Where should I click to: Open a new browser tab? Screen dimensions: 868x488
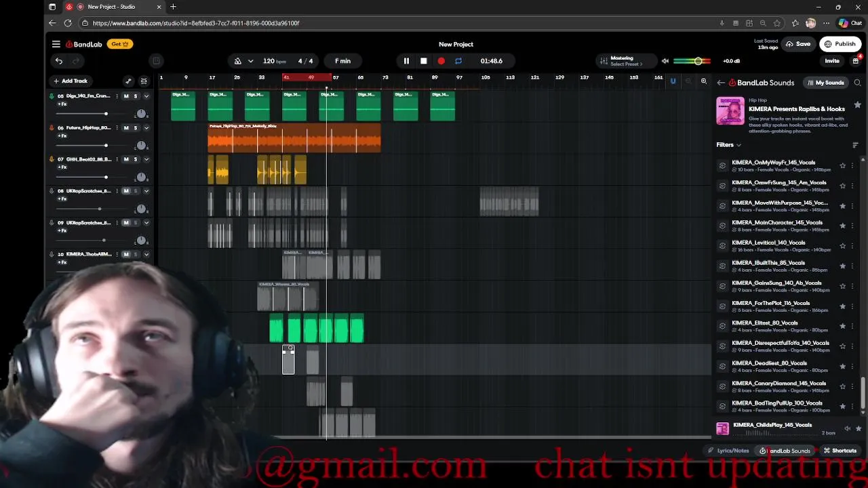coord(173,7)
